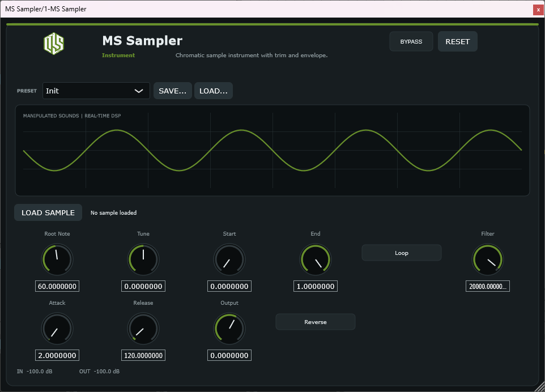Toggle the Loop button
This screenshot has width=545, height=392.
[x=402, y=253]
